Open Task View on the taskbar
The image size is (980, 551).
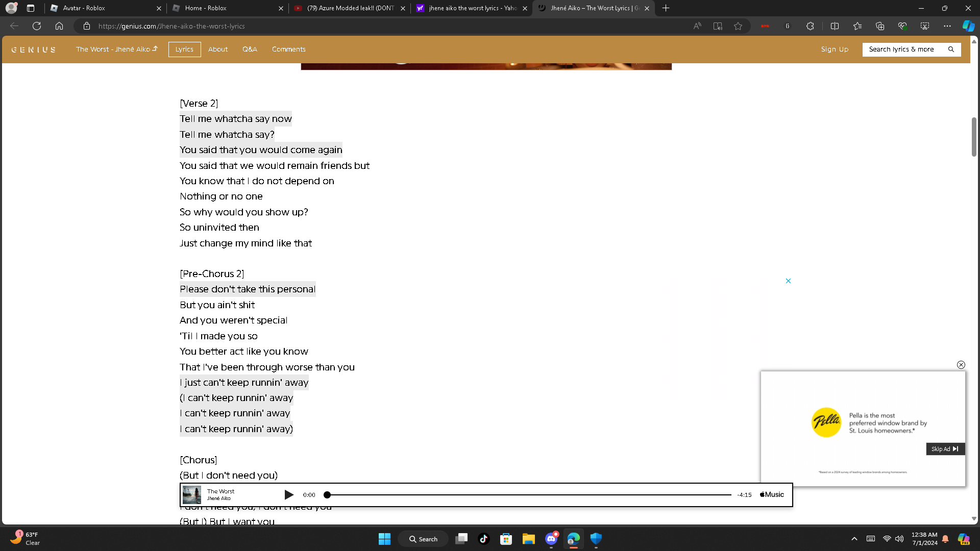pos(461,539)
